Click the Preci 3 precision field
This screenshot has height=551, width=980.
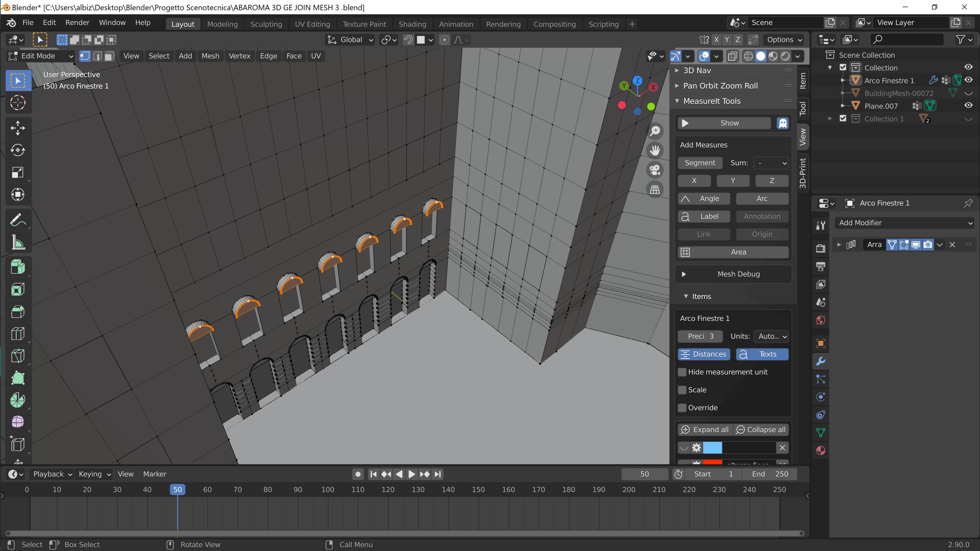coord(700,336)
